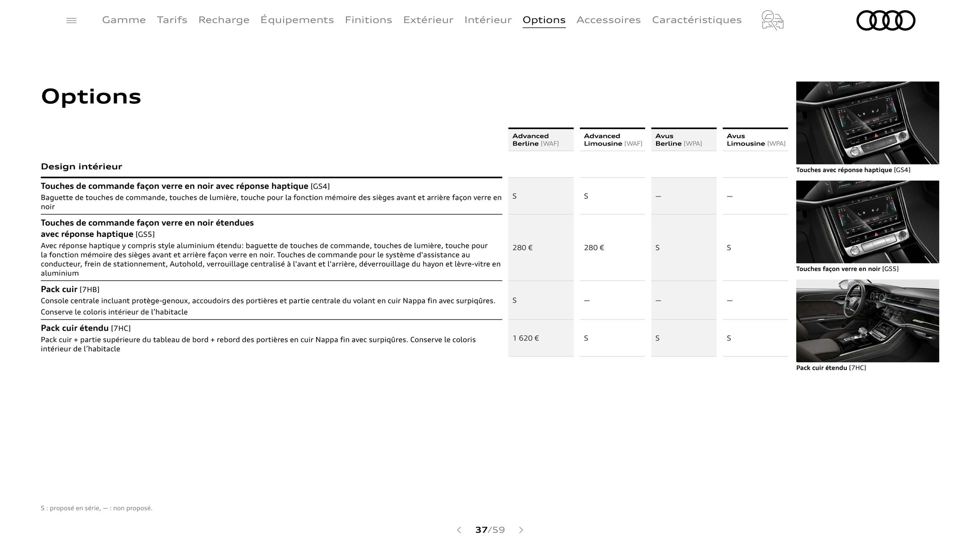980x551 pixels.
Task: Click 7HC 'S' cell under Avus Limousine
Action: point(755,338)
